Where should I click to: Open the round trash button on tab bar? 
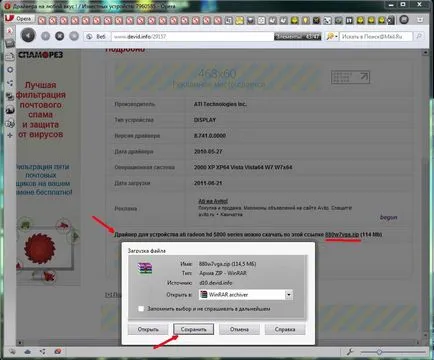[x=404, y=19]
